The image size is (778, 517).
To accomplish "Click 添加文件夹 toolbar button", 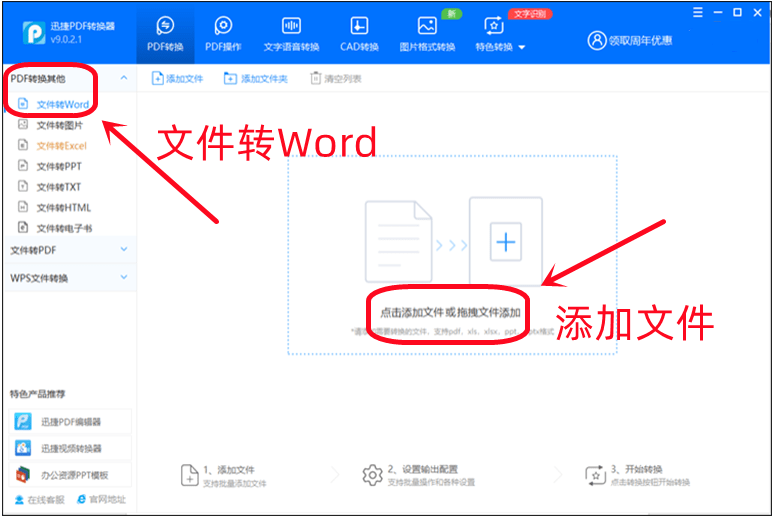I will coord(256,78).
